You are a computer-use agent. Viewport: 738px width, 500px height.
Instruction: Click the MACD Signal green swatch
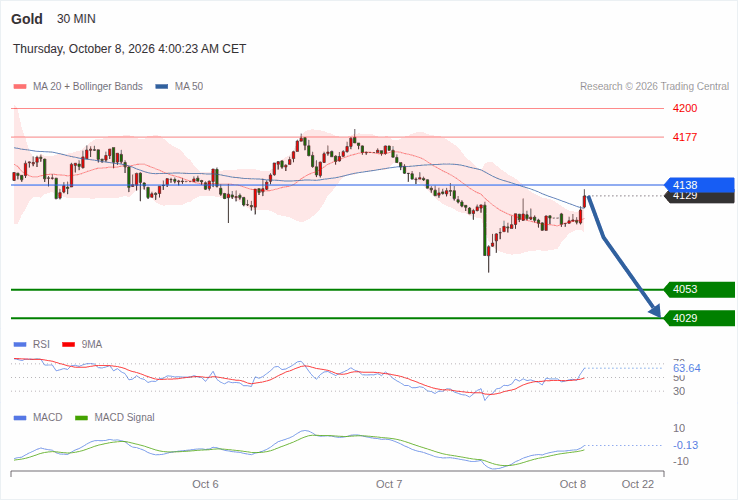[x=81, y=418]
